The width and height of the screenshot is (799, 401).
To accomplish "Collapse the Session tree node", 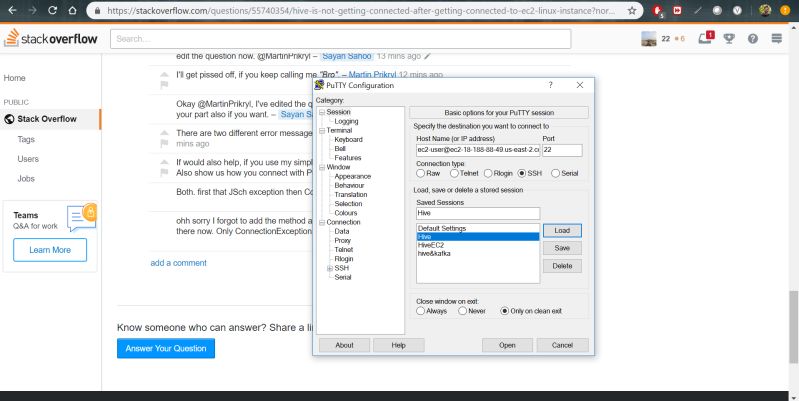I will point(322,112).
